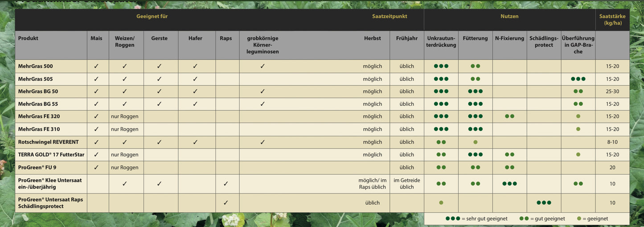
Task: Click the Mais checkmark for MehrGras 500
Action: pyautogui.click(x=96, y=66)
